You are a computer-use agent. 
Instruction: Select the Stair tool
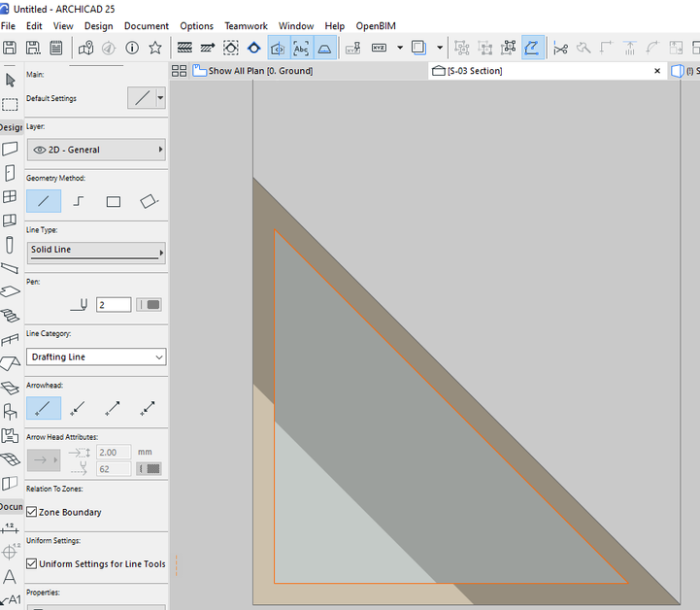click(x=10, y=316)
